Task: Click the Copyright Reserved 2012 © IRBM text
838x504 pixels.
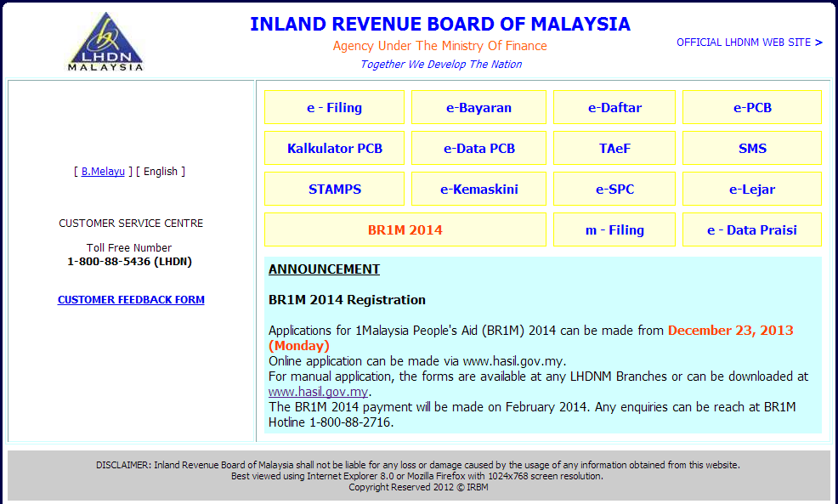Action: click(418, 488)
